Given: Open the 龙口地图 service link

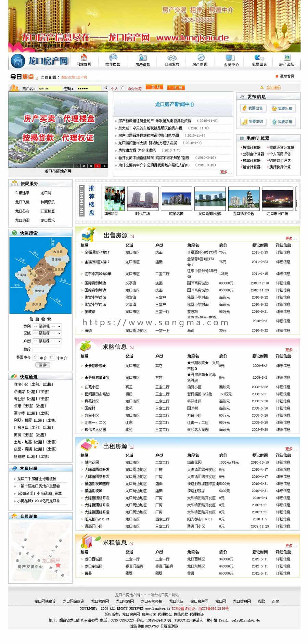Looking at the screenshot, I should [22, 220].
